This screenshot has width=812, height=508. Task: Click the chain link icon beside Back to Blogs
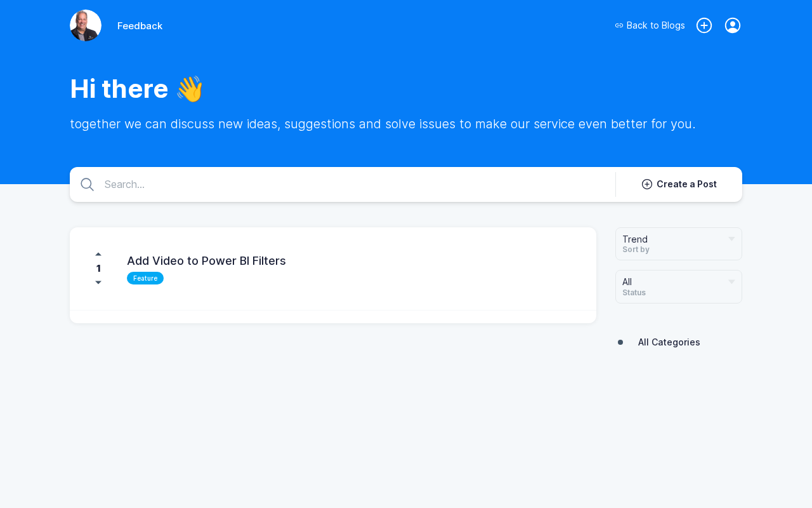(x=619, y=25)
